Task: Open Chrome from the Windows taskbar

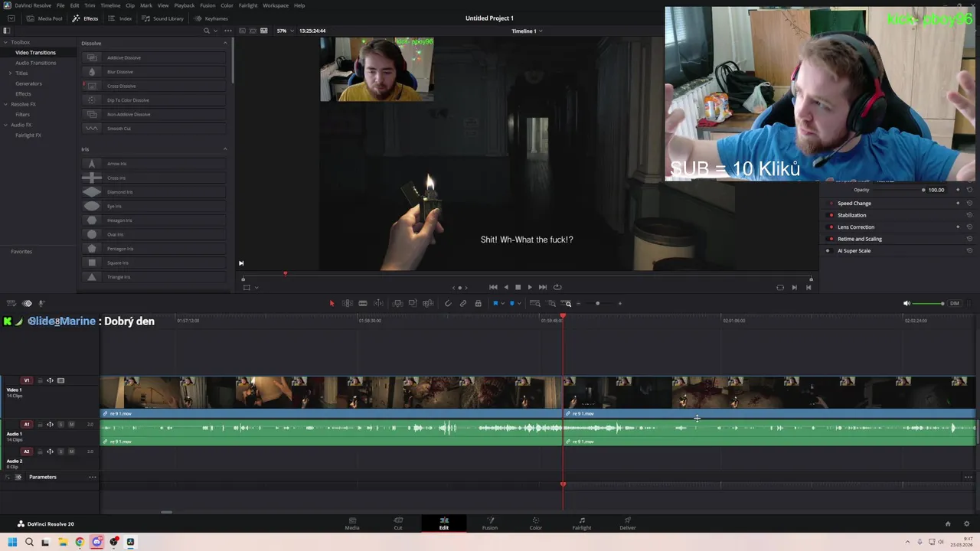Action: [x=79, y=542]
